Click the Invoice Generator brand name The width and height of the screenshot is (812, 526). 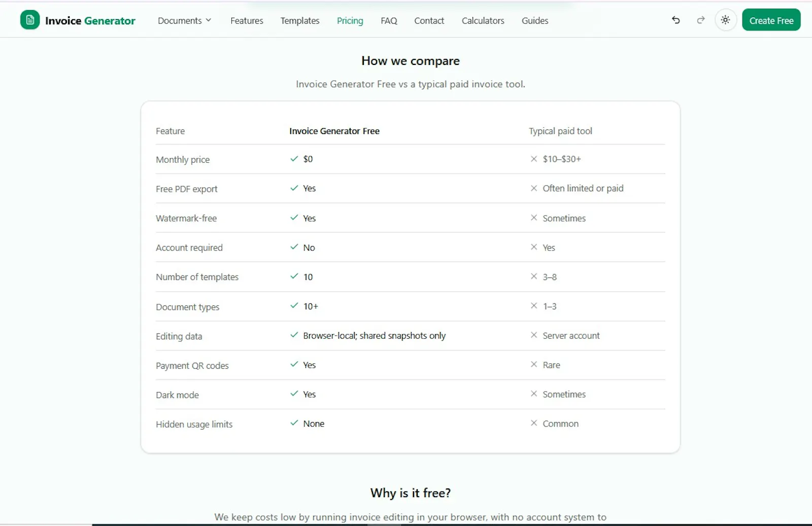pos(90,21)
